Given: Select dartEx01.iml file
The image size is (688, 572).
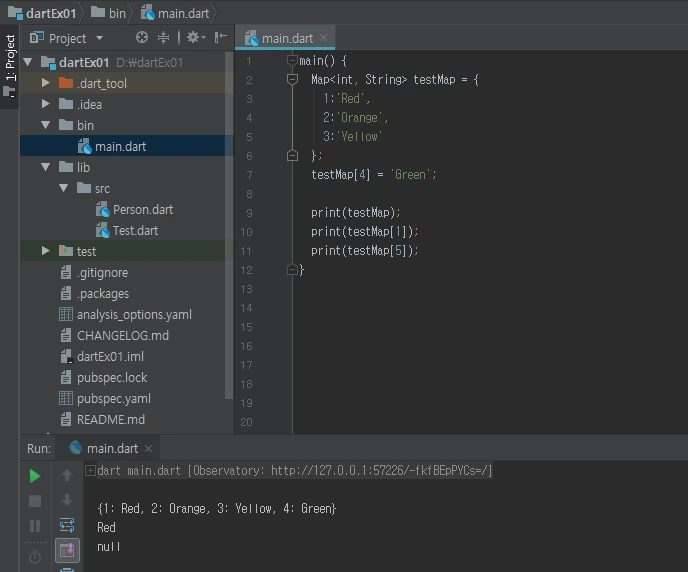Looking at the screenshot, I should pos(110,357).
